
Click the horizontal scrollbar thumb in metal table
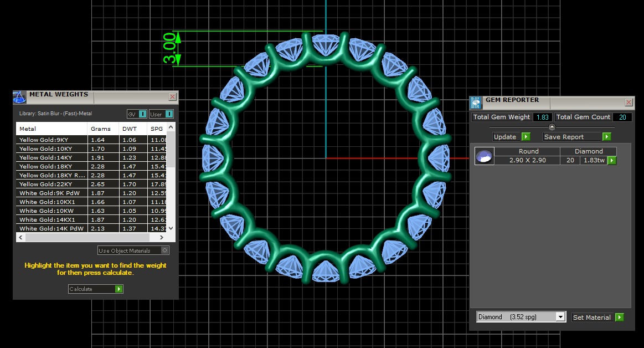tap(87, 238)
